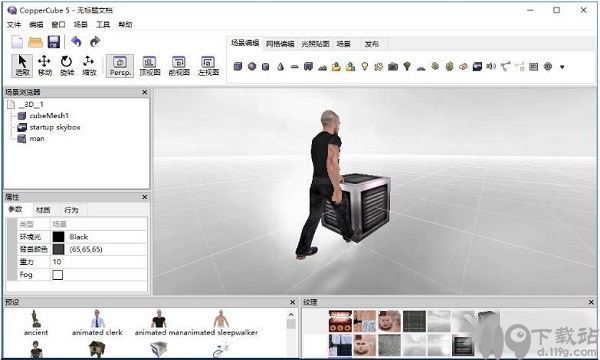600x360 pixels.
Task: Open the 帮助 menu
Action: [x=125, y=24]
